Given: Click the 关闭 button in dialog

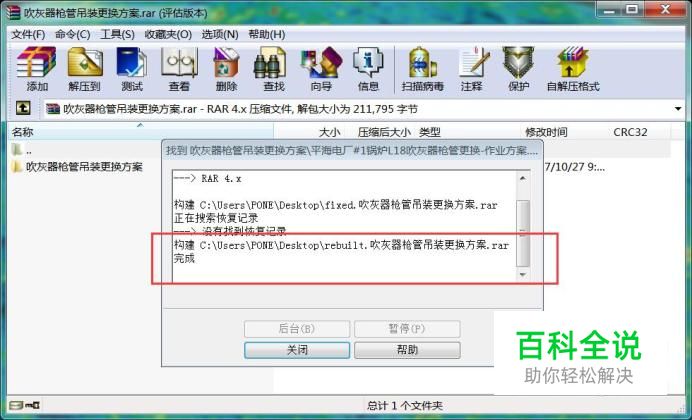Looking at the screenshot, I should click(x=297, y=350).
